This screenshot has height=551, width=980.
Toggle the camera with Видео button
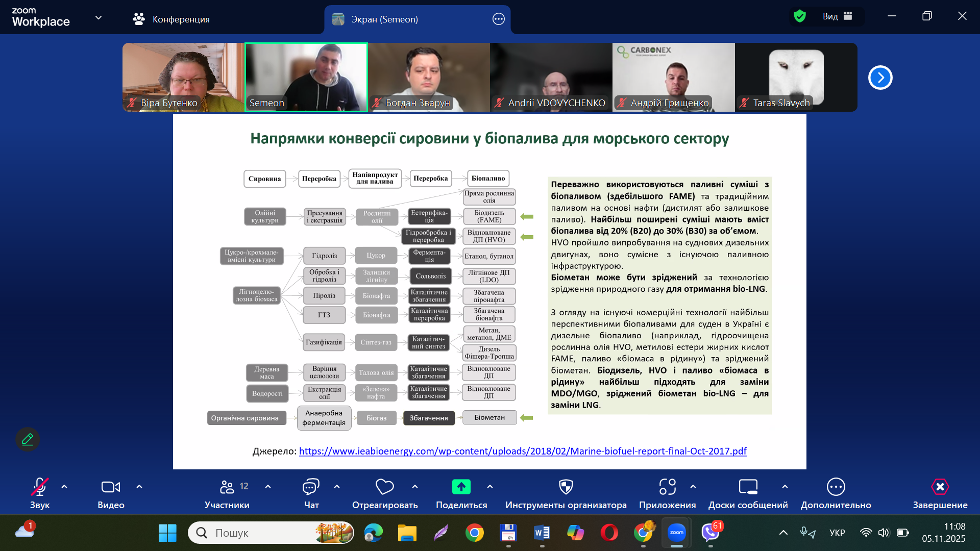110,487
